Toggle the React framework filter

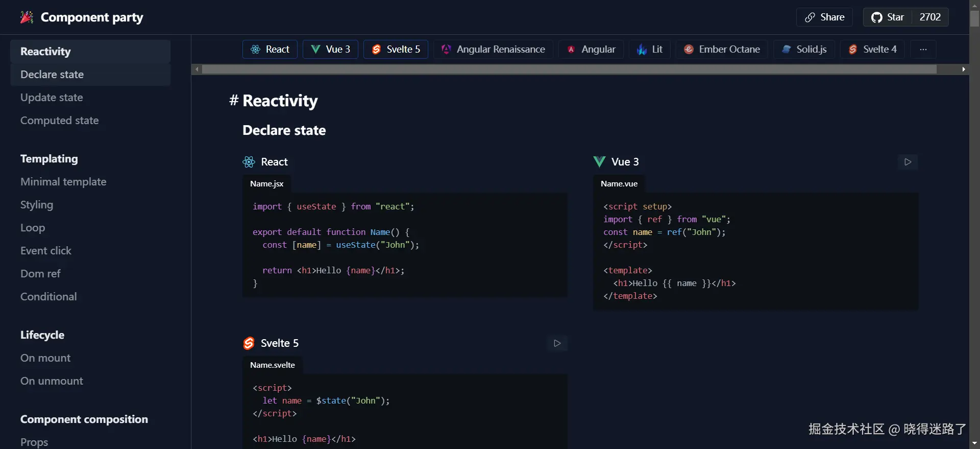pyautogui.click(x=270, y=50)
